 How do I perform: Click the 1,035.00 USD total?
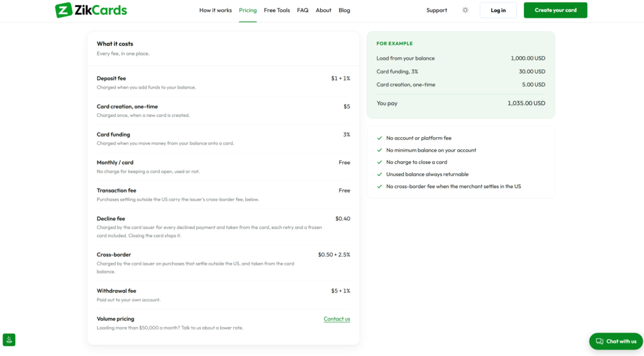[526, 103]
